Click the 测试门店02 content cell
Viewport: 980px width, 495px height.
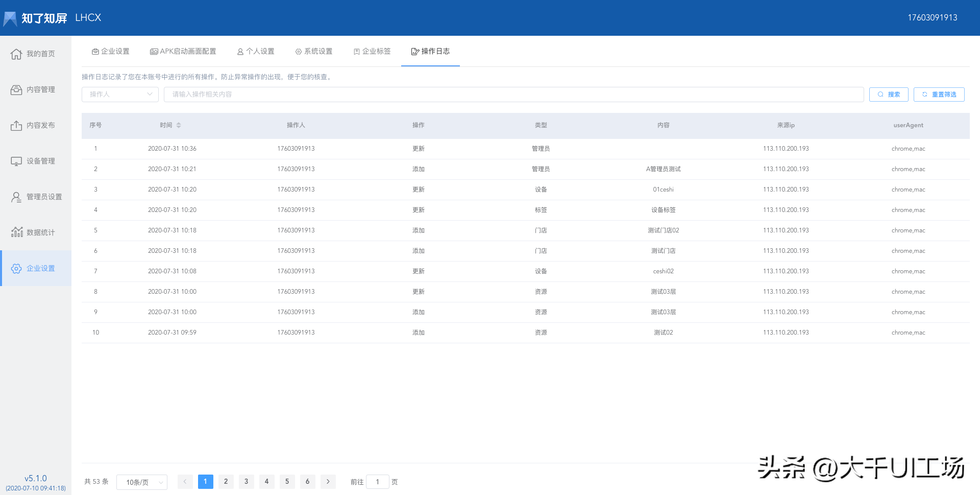[x=663, y=230]
